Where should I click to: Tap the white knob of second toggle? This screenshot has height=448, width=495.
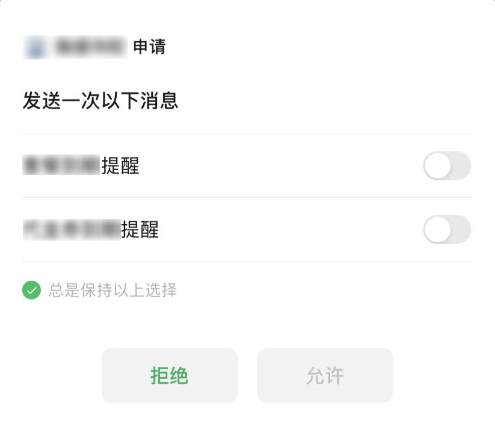(x=437, y=229)
